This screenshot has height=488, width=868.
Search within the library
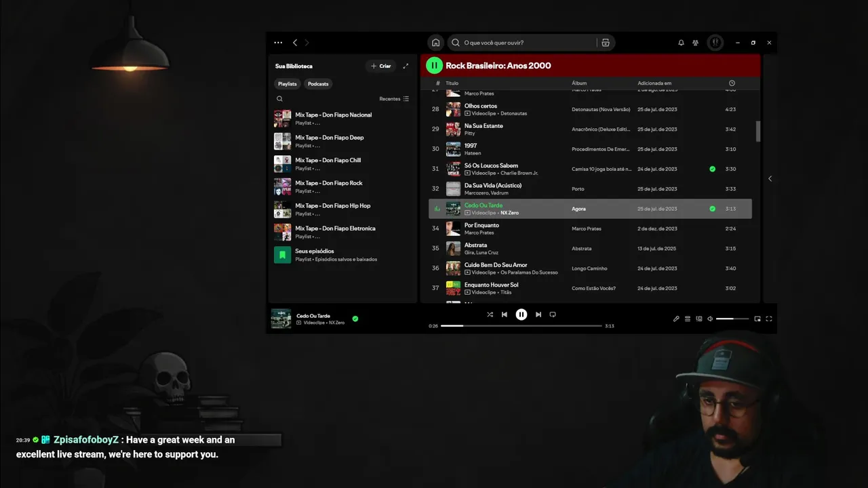coord(279,99)
